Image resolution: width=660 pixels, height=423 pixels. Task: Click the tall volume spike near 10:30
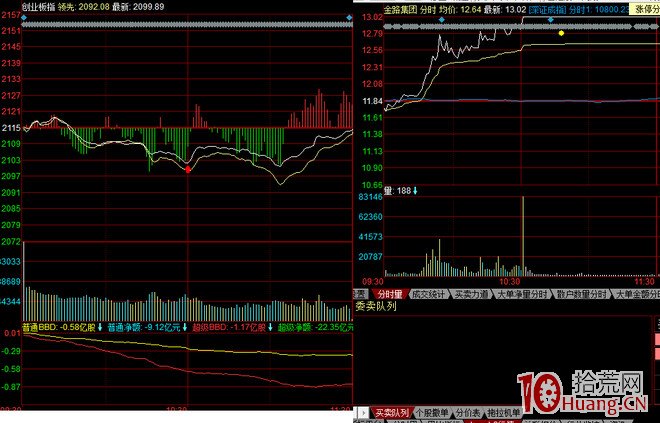coord(523,236)
